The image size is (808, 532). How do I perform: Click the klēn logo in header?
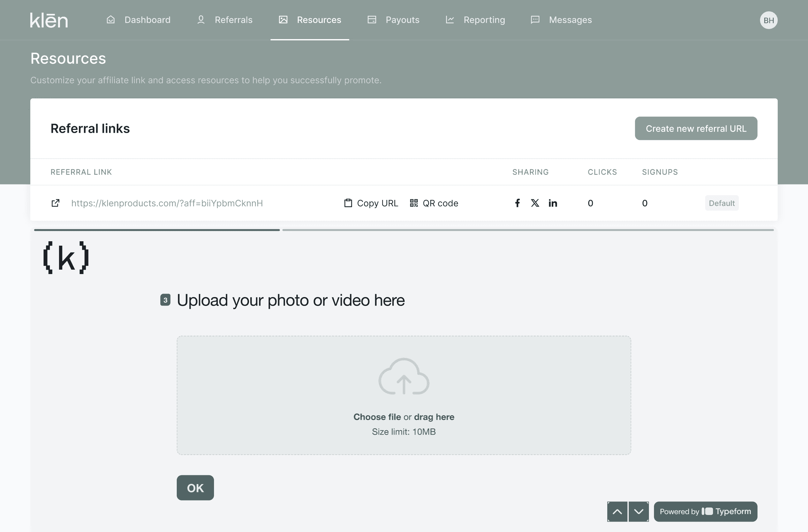pyautogui.click(x=49, y=20)
